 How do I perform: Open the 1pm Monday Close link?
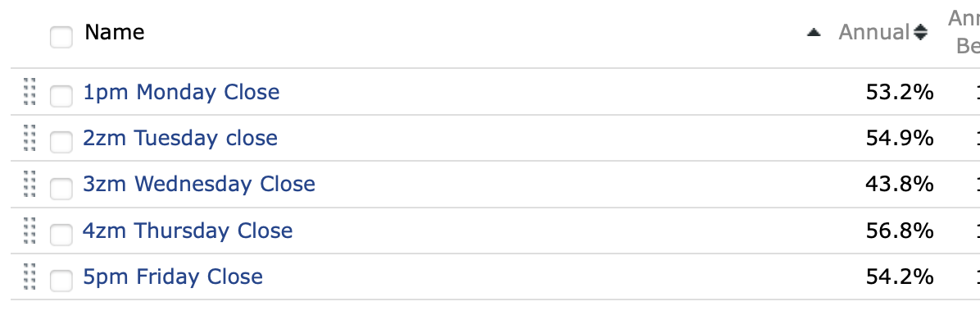coord(181,92)
